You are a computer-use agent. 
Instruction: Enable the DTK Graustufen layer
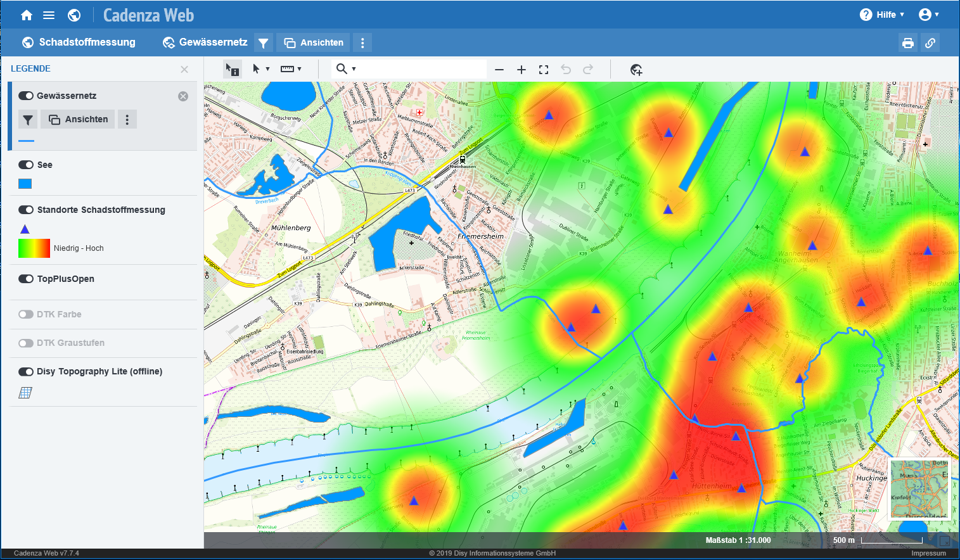click(26, 343)
